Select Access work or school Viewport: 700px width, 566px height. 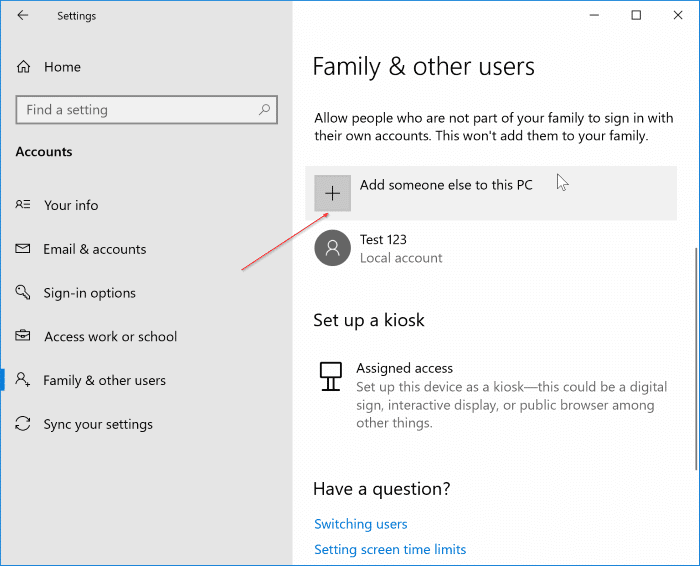(x=110, y=337)
